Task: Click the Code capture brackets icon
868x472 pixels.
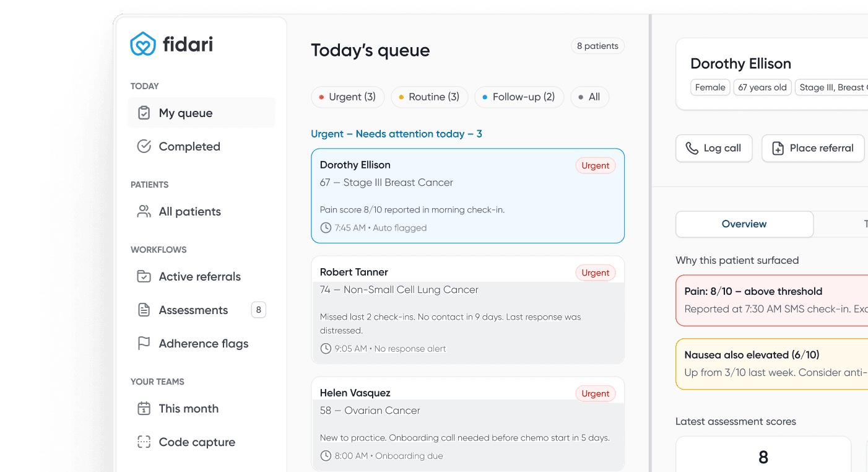Action: pos(144,442)
